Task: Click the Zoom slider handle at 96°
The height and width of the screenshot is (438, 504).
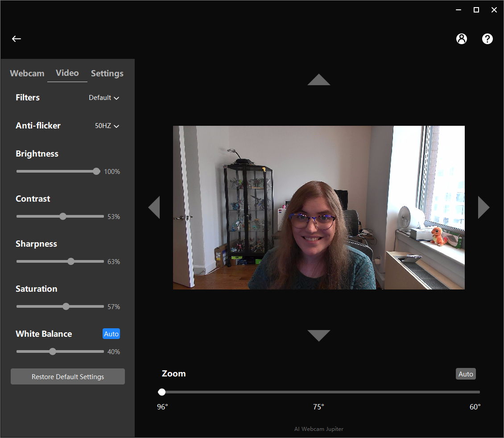Action: (161, 392)
